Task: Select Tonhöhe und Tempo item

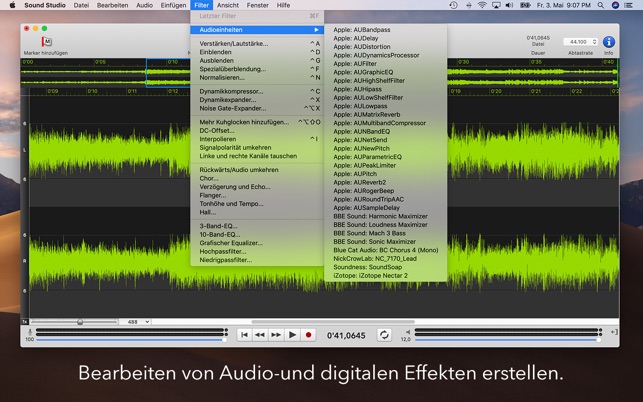Action: click(257, 204)
